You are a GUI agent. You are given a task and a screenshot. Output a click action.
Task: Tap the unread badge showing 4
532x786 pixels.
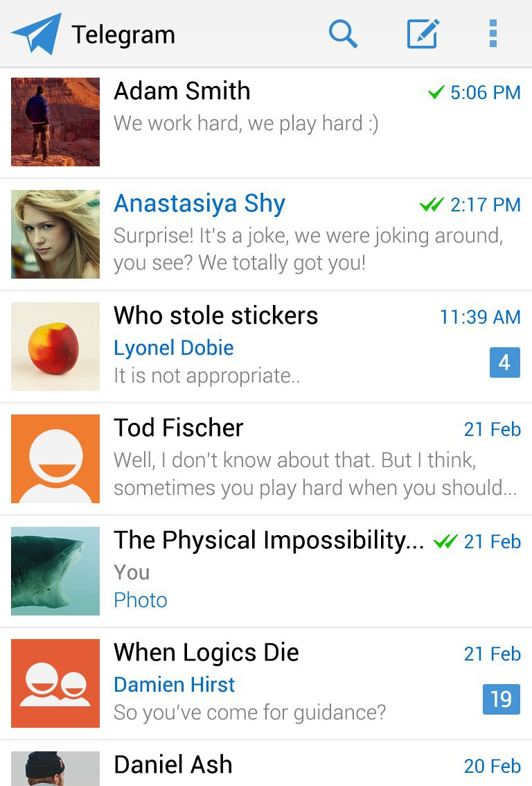click(x=504, y=363)
